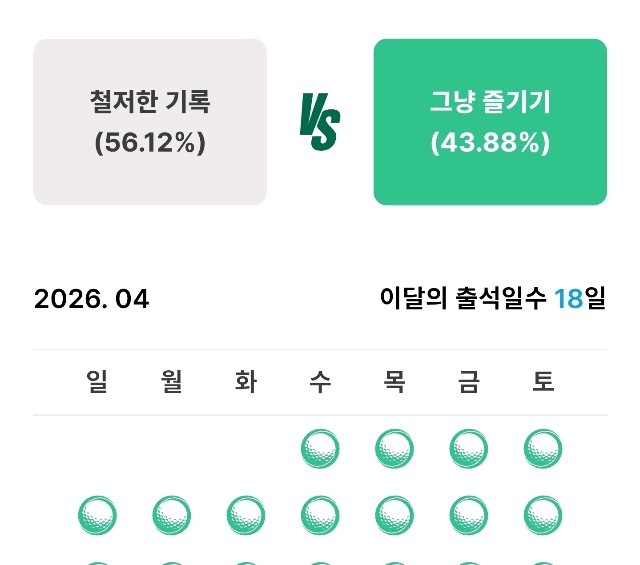Tap the 토 weekday header

pos(543,381)
